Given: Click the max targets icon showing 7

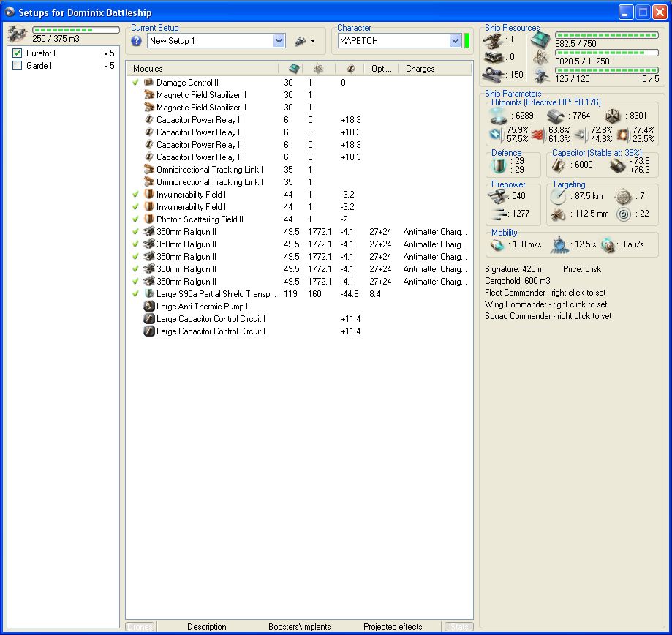Looking at the screenshot, I should (x=624, y=196).
